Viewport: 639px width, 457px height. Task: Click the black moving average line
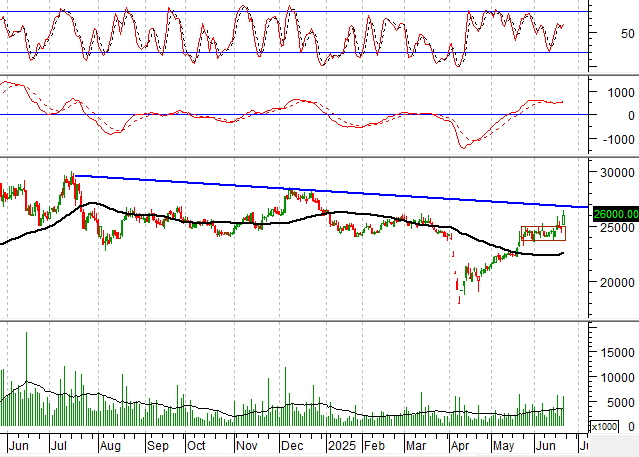[200, 220]
